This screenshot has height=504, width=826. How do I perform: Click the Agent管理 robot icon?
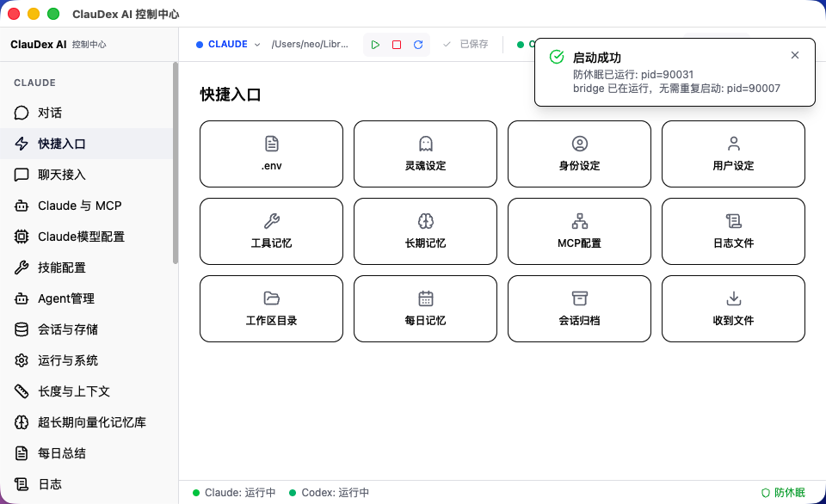pyautogui.click(x=21, y=298)
